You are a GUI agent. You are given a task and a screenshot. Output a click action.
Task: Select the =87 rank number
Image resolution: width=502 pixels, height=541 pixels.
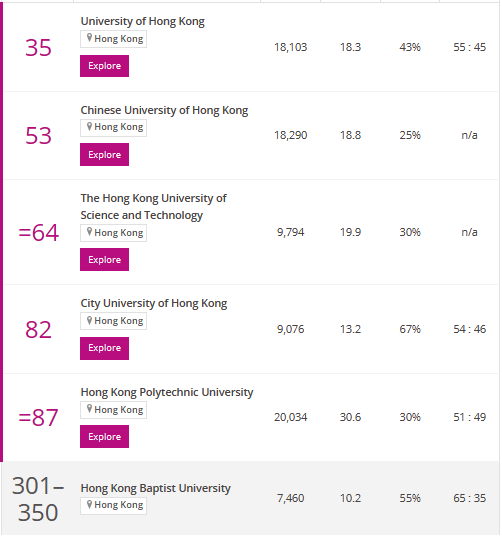pos(38,417)
